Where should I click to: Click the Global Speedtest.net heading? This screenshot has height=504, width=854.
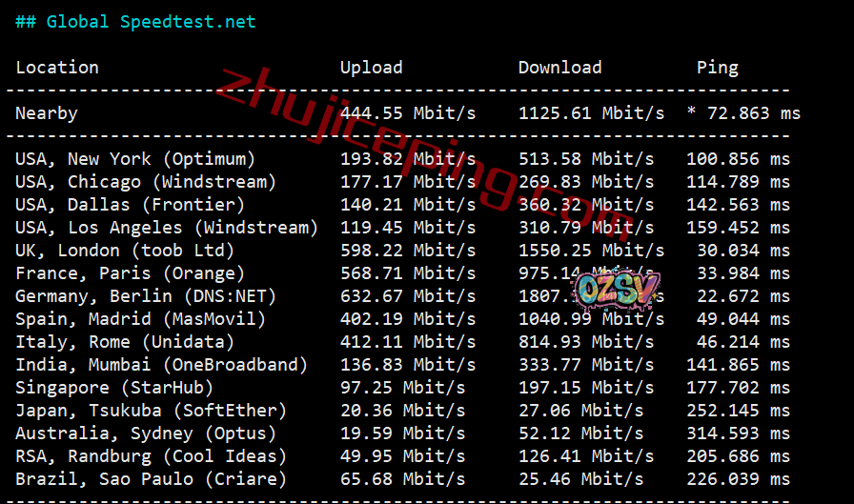pos(135,22)
